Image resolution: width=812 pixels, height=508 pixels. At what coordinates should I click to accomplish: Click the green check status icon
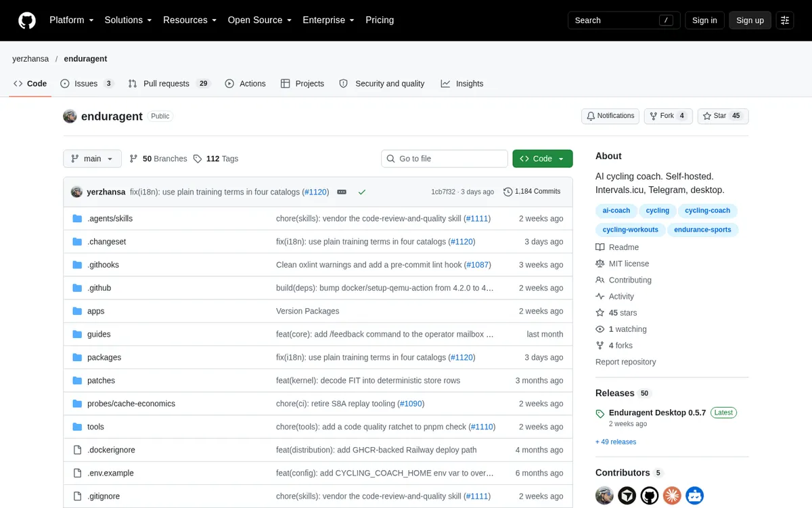[362, 192]
